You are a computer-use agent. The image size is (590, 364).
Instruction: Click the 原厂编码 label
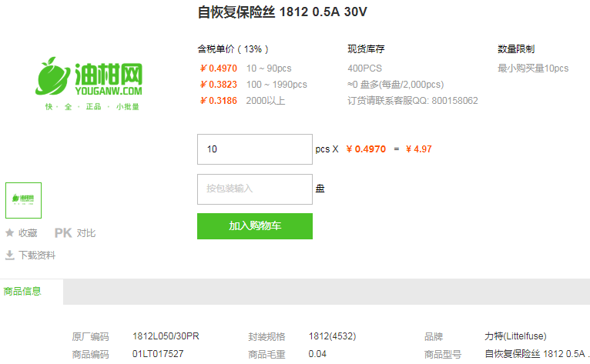[x=90, y=336]
